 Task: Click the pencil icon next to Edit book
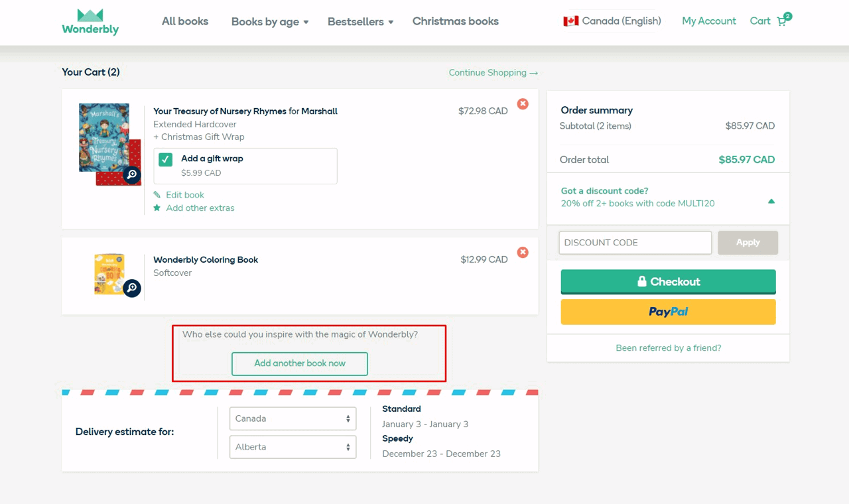(x=157, y=194)
